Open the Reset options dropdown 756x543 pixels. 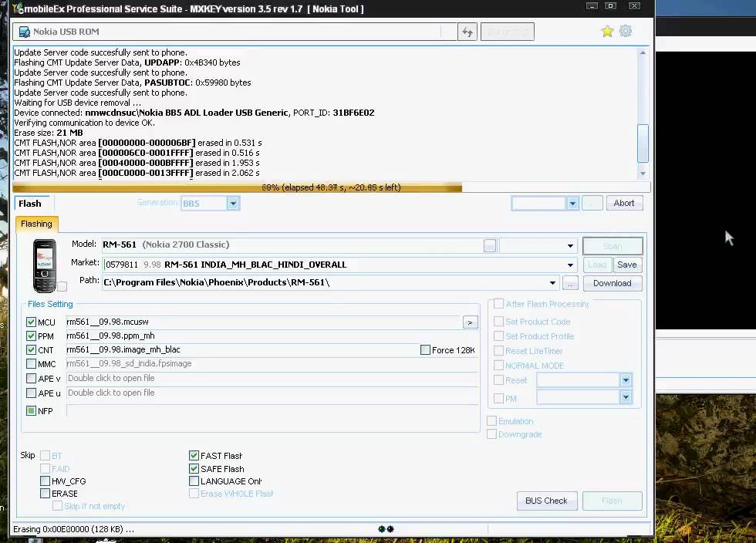[626, 380]
